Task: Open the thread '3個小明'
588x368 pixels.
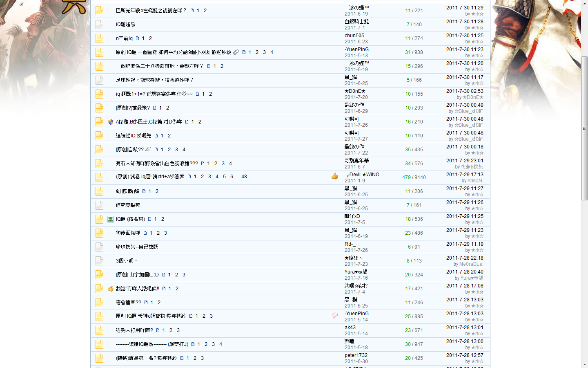Action: (x=127, y=261)
